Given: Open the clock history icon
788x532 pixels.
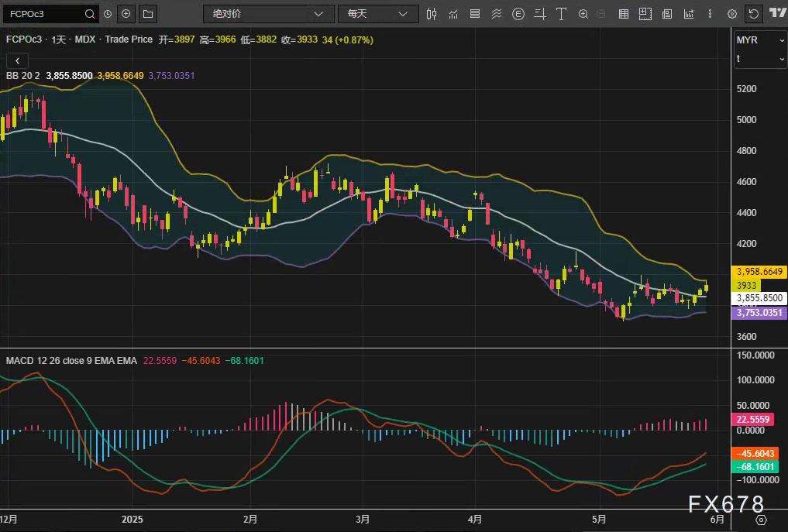Looking at the screenshot, I should point(107,14).
